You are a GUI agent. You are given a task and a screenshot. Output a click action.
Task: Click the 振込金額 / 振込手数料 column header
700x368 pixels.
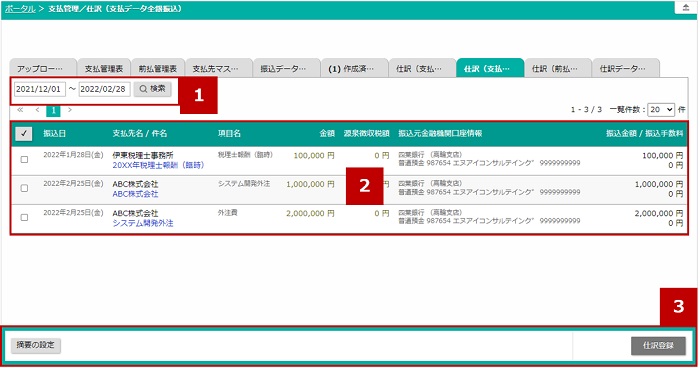[x=645, y=134]
